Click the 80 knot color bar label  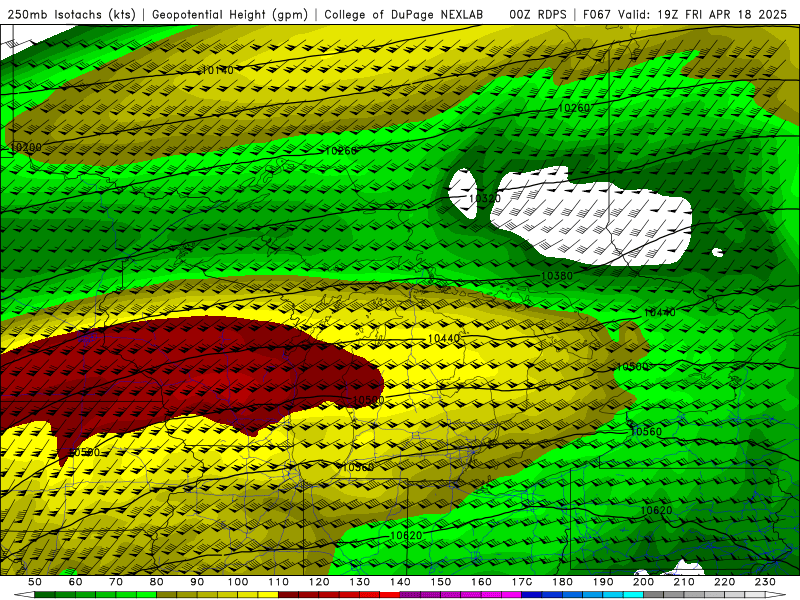tap(157, 582)
